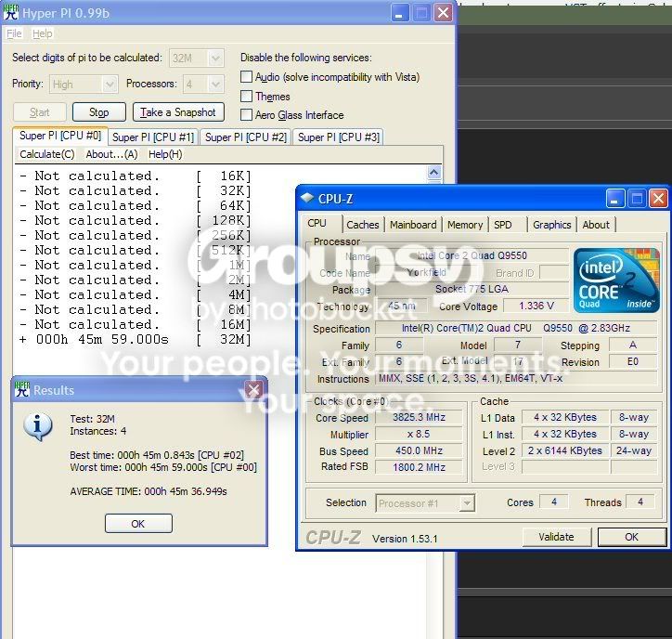672x639 pixels.
Task: Close the CPU-Z window
Action: [658, 199]
